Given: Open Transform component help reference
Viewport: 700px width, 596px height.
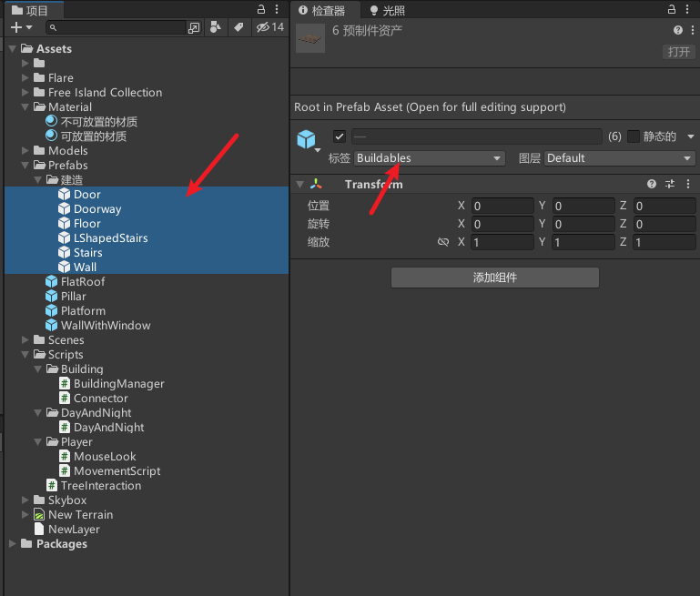Looking at the screenshot, I should pyautogui.click(x=652, y=184).
